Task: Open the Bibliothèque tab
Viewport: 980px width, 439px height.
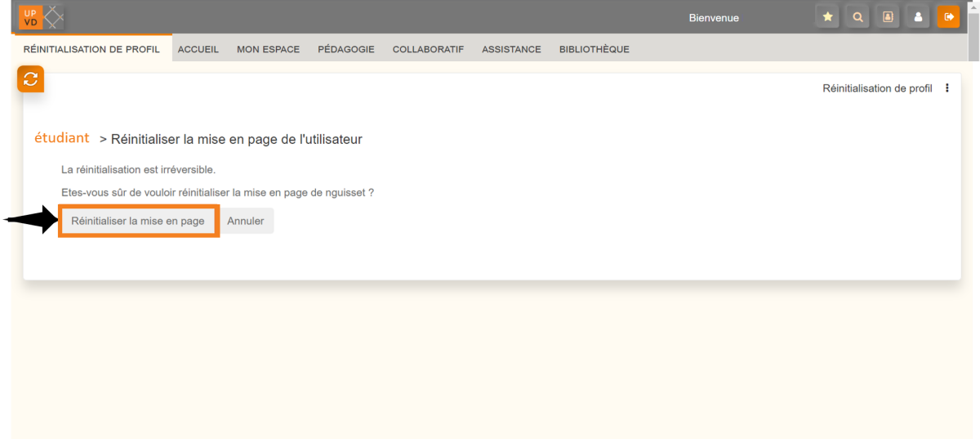Action: [595, 49]
